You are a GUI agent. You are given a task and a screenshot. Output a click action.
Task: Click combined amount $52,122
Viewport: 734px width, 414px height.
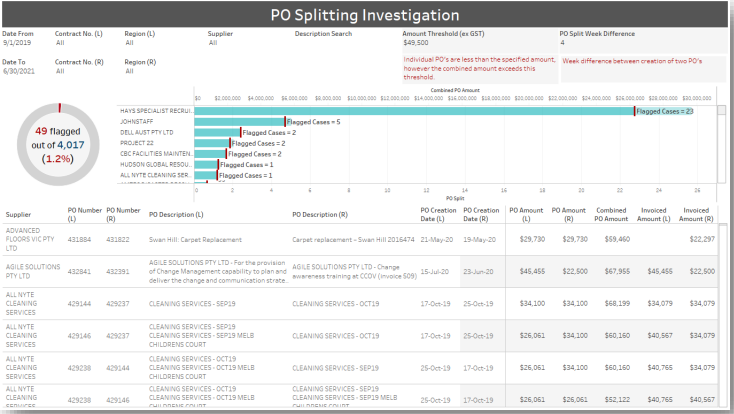tap(617, 399)
